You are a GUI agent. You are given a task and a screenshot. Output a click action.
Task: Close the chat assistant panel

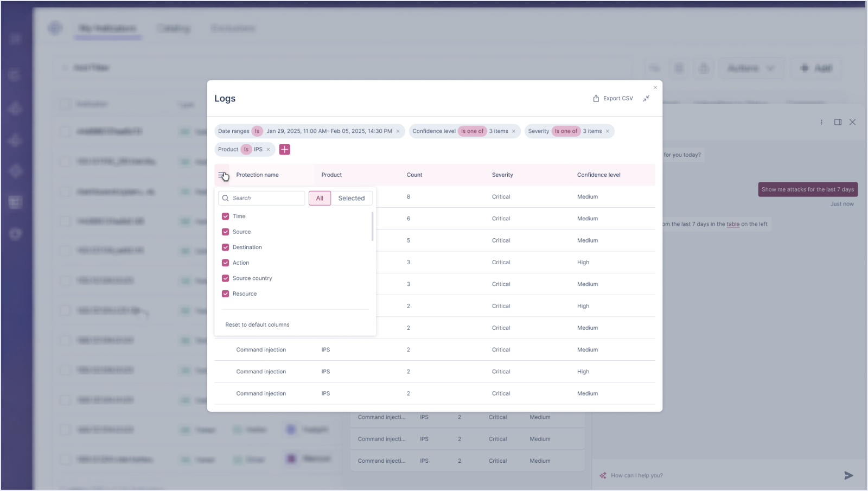pyautogui.click(x=852, y=122)
